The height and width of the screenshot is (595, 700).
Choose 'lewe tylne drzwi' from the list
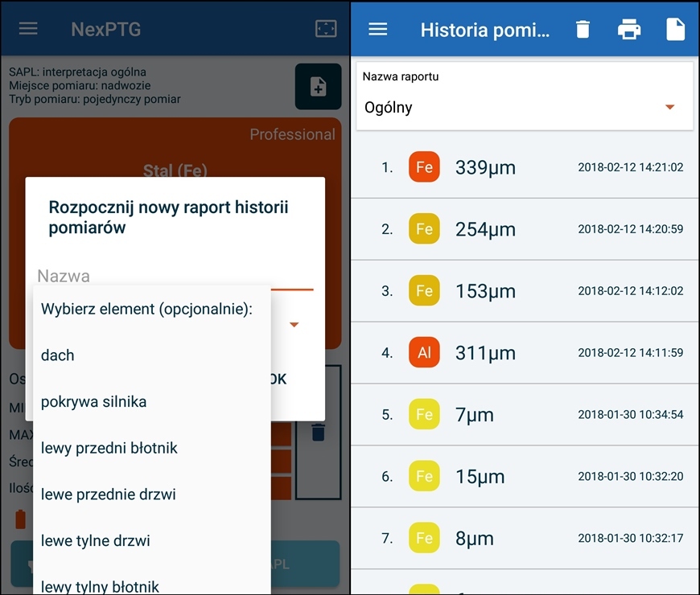pos(96,541)
